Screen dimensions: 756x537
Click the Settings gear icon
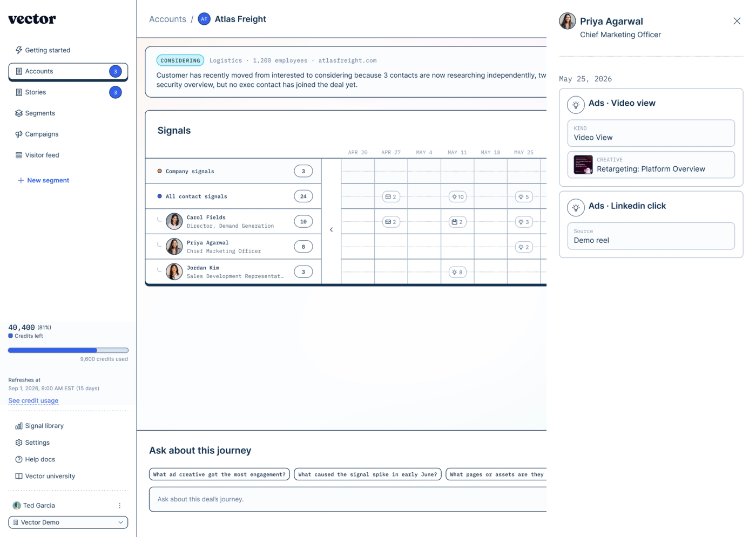coord(19,443)
